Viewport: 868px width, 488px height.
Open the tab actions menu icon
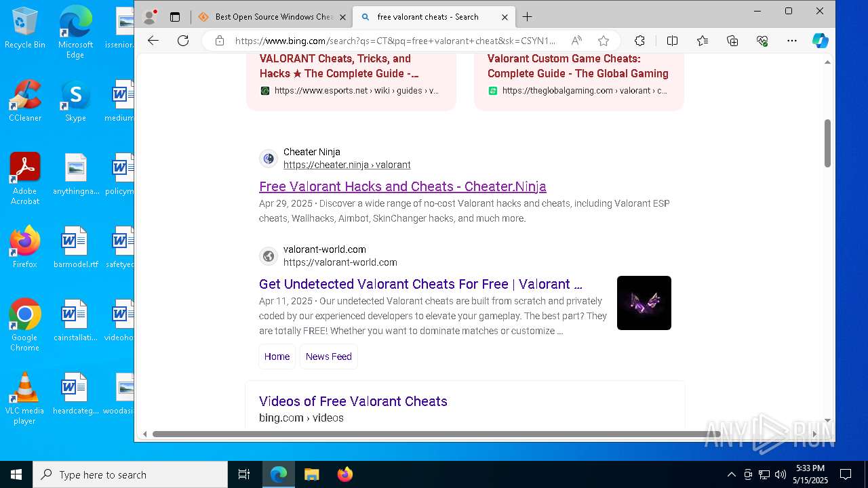coord(175,17)
